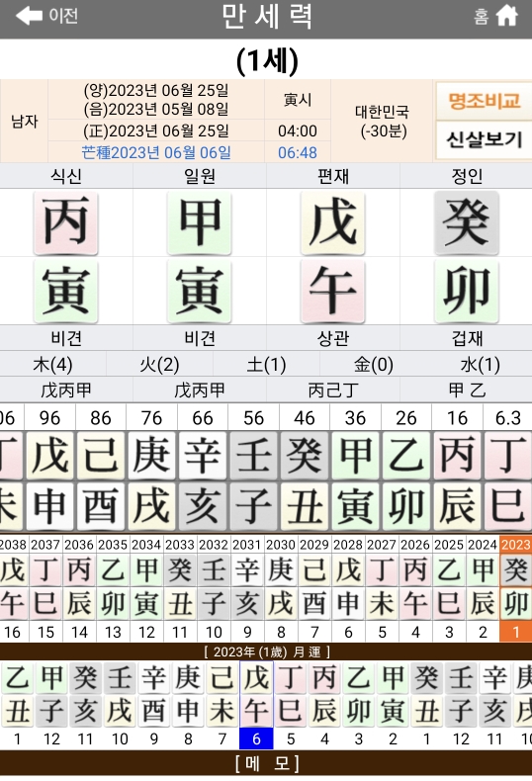Viewport: 532px width, 781px height.
Task: Click the 金(0) element count
Action: coord(373,365)
